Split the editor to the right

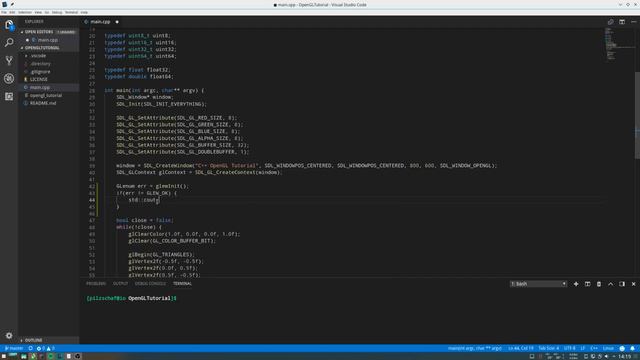pyautogui.click(x=622, y=22)
